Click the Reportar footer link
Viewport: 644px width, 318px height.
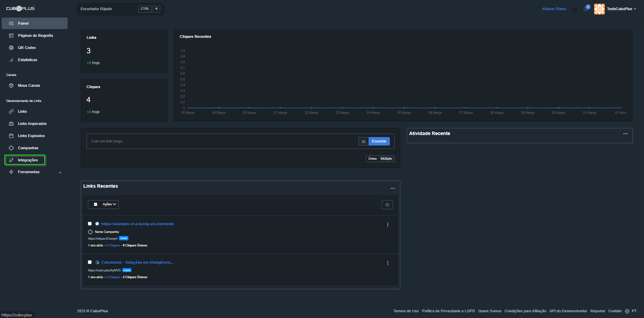tap(598, 311)
